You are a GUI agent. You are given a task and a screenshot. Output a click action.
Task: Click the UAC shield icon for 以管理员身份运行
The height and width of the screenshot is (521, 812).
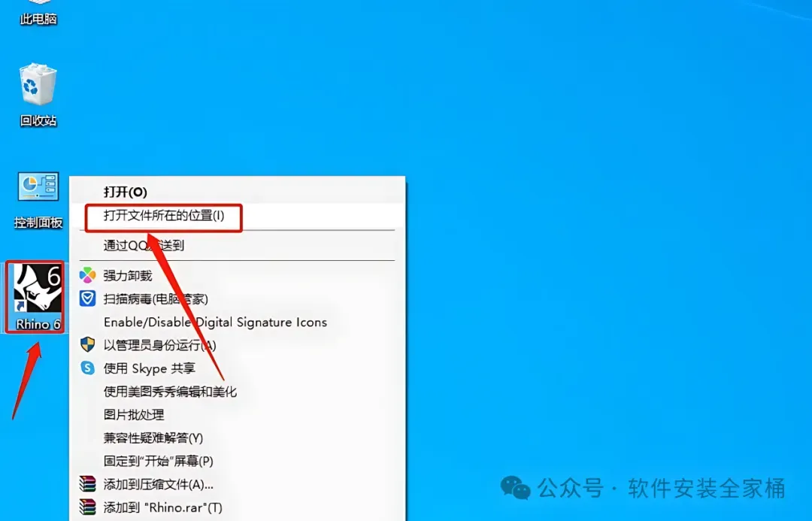coord(87,344)
